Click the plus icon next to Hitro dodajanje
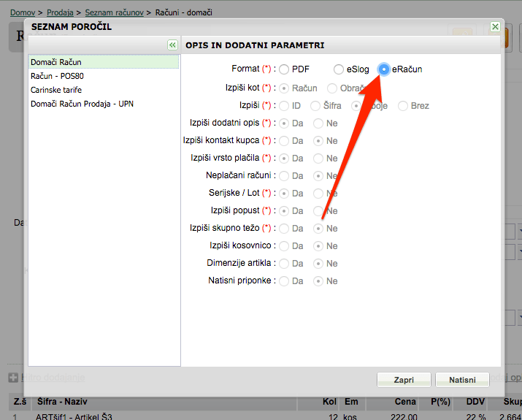The image size is (522, 420). coord(13,378)
